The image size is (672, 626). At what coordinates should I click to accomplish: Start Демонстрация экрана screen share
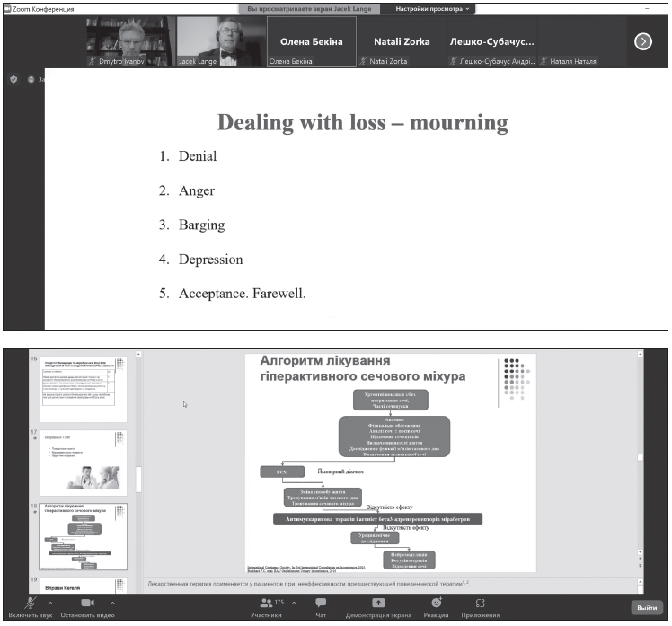pyautogui.click(x=378, y=603)
